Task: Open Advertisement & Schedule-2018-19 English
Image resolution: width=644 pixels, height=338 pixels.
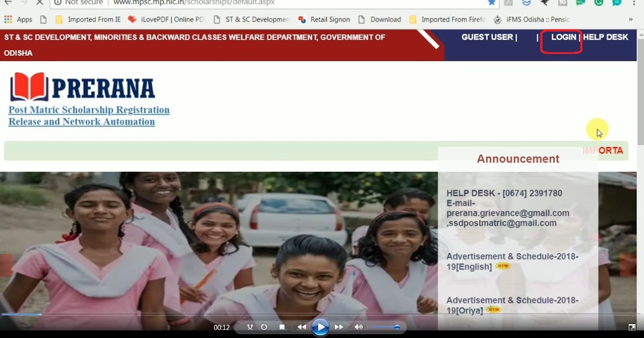Action: click(x=513, y=261)
